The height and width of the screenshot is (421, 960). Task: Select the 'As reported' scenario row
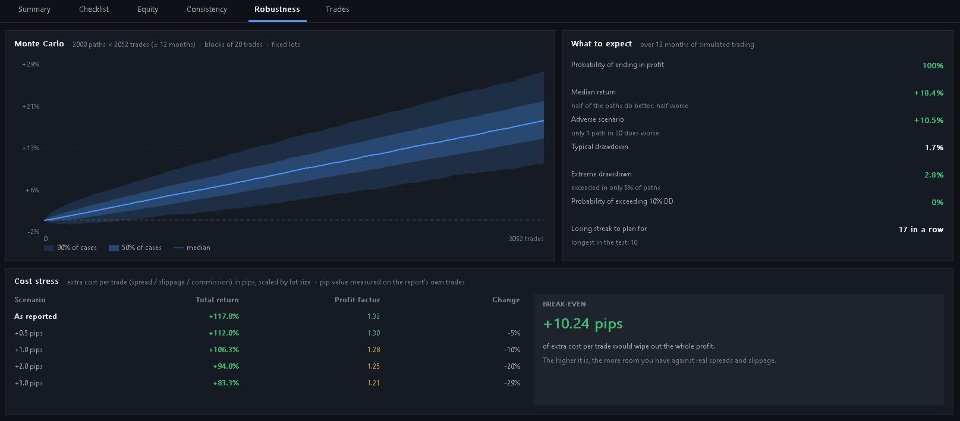click(x=267, y=316)
